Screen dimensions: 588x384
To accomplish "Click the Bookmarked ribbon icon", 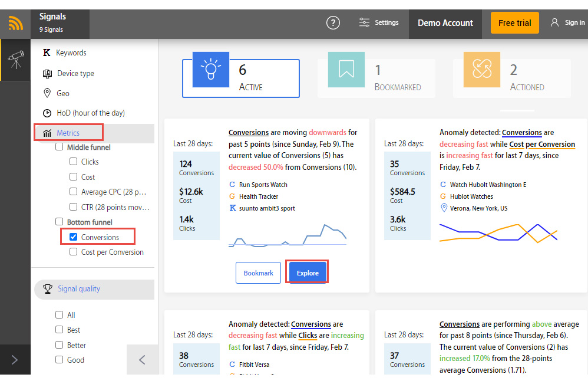I will tap(346, 70).
